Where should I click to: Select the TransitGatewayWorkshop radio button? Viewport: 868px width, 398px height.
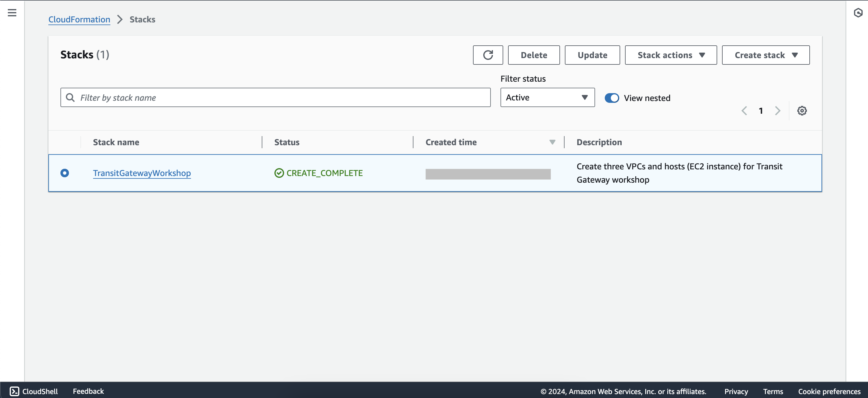tap(65, 172)
